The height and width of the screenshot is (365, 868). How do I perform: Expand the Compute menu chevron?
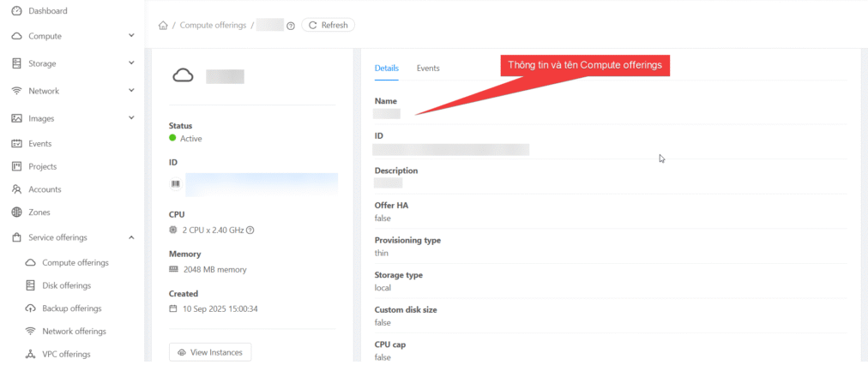coord(131,36)
